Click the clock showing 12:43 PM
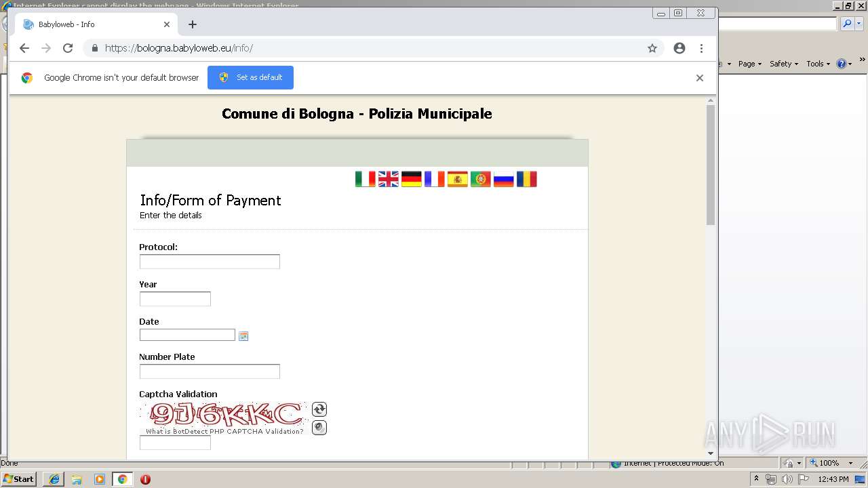 coord(833,479)
